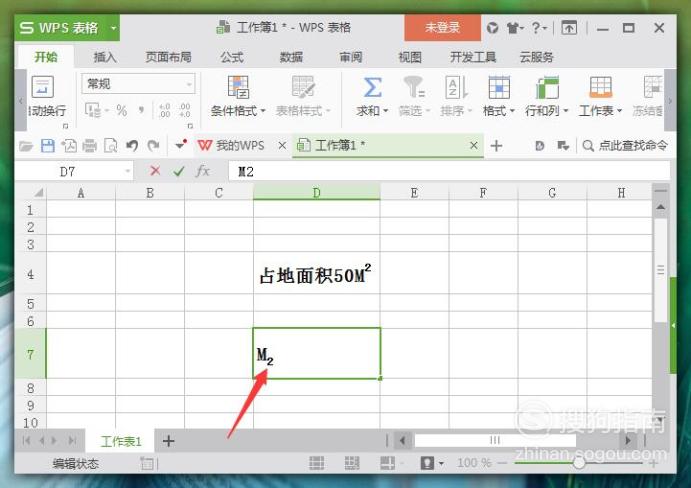Open the 云服务 ribbon tab
Image resolution: width=691 pixels, height=488 pixels.
[536, 57]
